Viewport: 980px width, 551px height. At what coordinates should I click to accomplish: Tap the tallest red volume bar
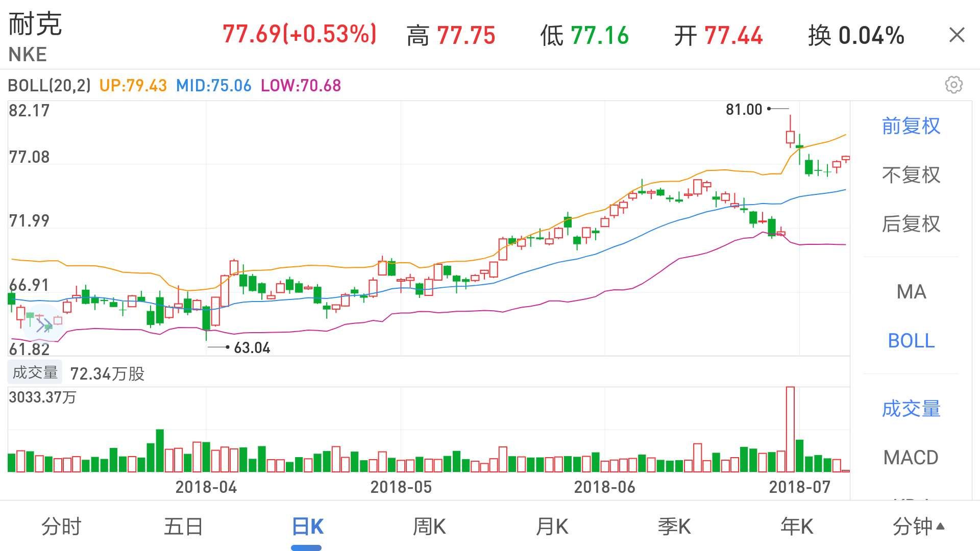pyautogui.click(x=790, y=430)
